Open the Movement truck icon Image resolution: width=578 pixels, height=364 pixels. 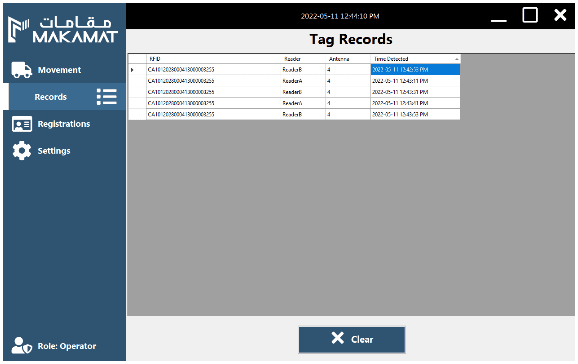21,70
